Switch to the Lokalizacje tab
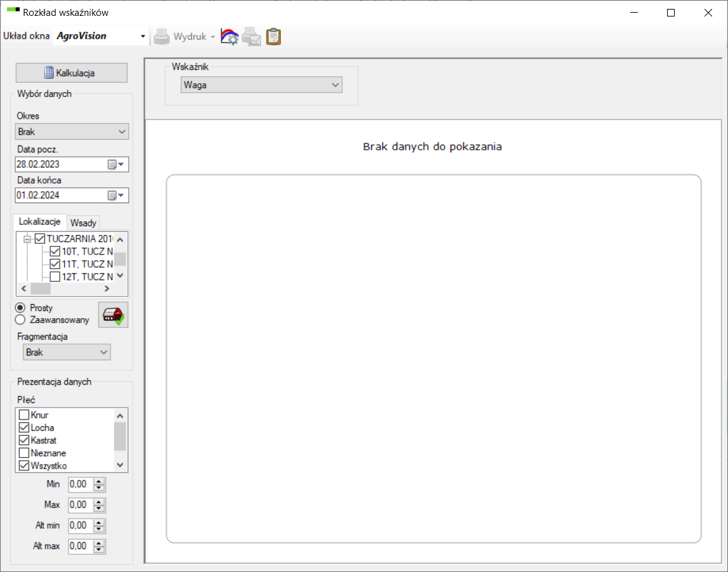Screen dimensions: 728x572 [x=39, y=222]
